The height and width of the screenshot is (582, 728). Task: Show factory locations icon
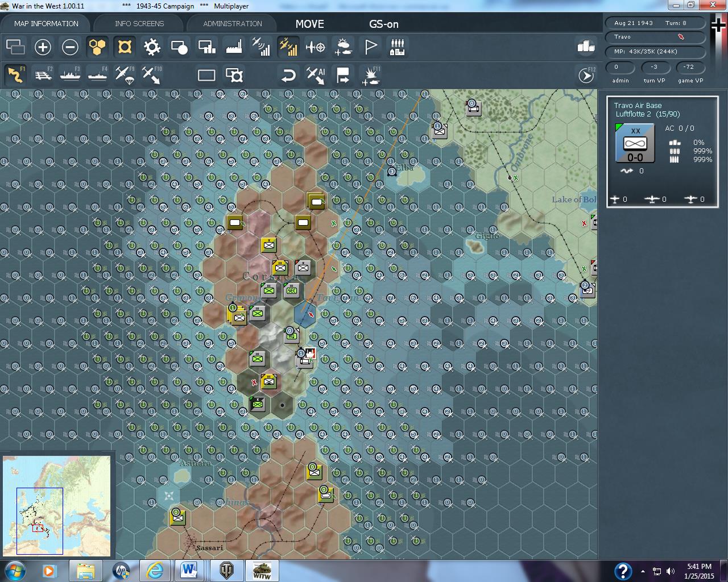tap(234, 47)
